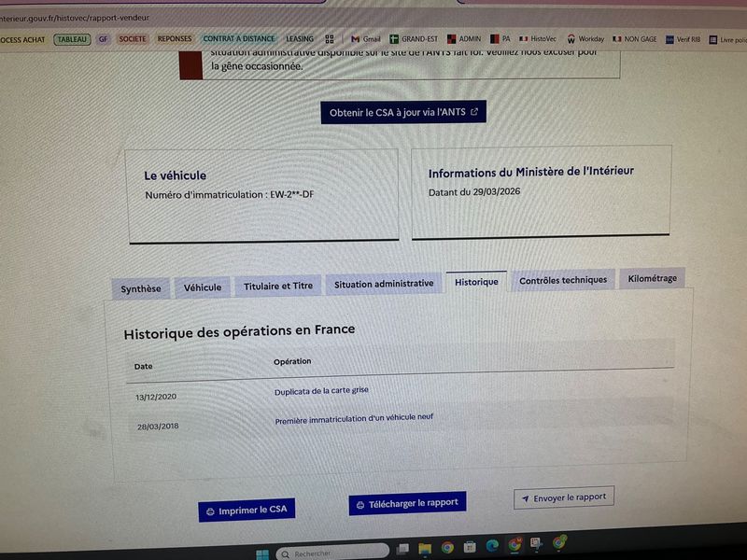Image resolution: width=747 pixels, height=560 pixels.
Task: Go to the Kilométrage tab
Action: tap(652, 278)
